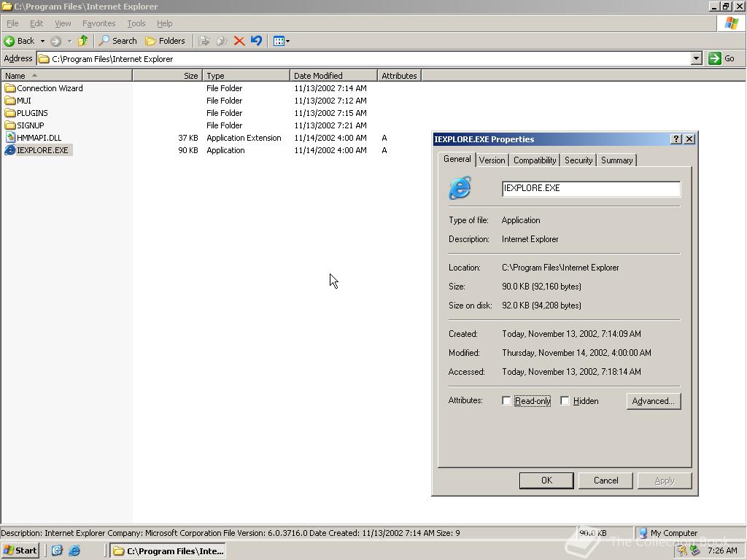Click the Apply button
Screen dimensions: 747x560
(665, 481)
